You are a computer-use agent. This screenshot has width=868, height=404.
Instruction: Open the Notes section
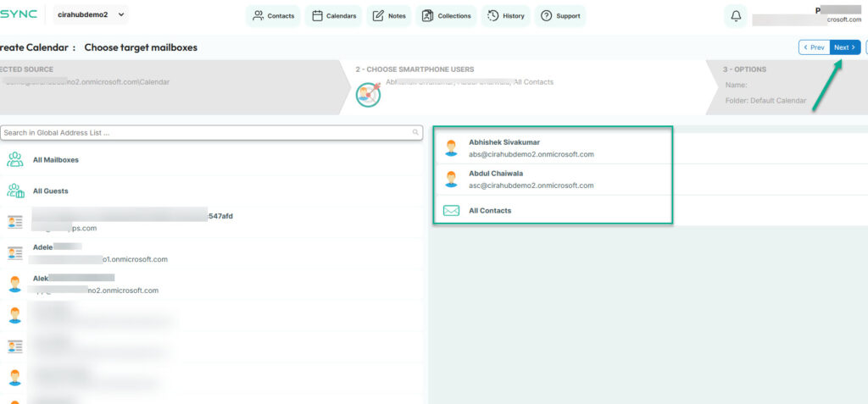[389, 16]
